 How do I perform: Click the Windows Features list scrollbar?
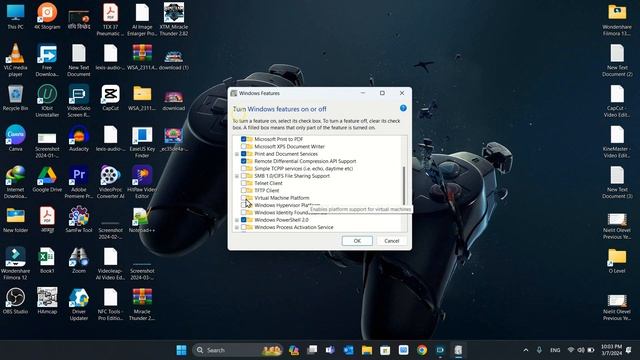404,186
